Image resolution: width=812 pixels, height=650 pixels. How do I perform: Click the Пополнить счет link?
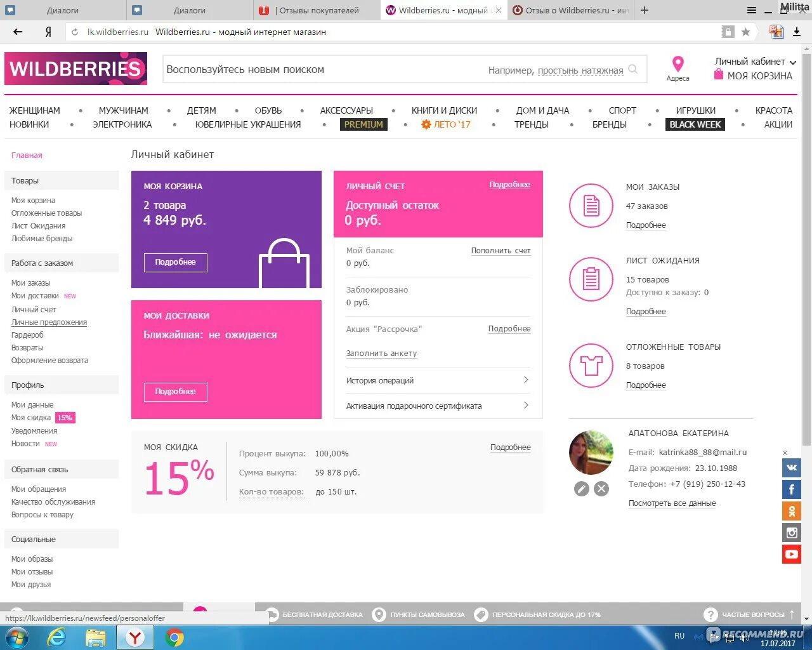tap(501, 251)
